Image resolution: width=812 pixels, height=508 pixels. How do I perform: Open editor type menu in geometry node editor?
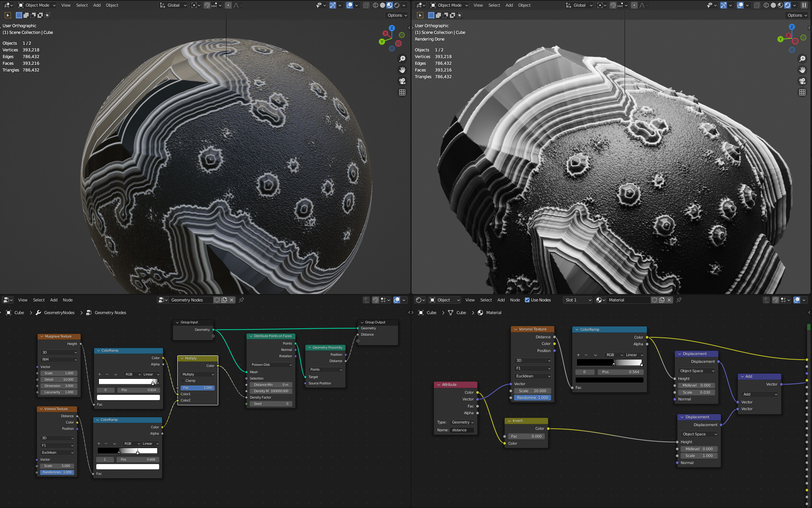[x=8, y=300]
